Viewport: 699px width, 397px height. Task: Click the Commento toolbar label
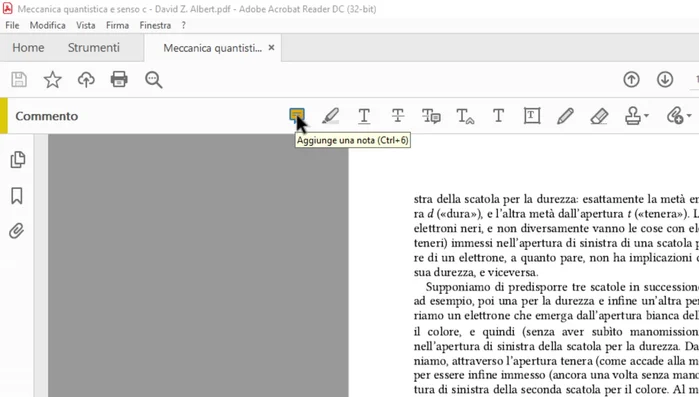[x=46, y=116]
